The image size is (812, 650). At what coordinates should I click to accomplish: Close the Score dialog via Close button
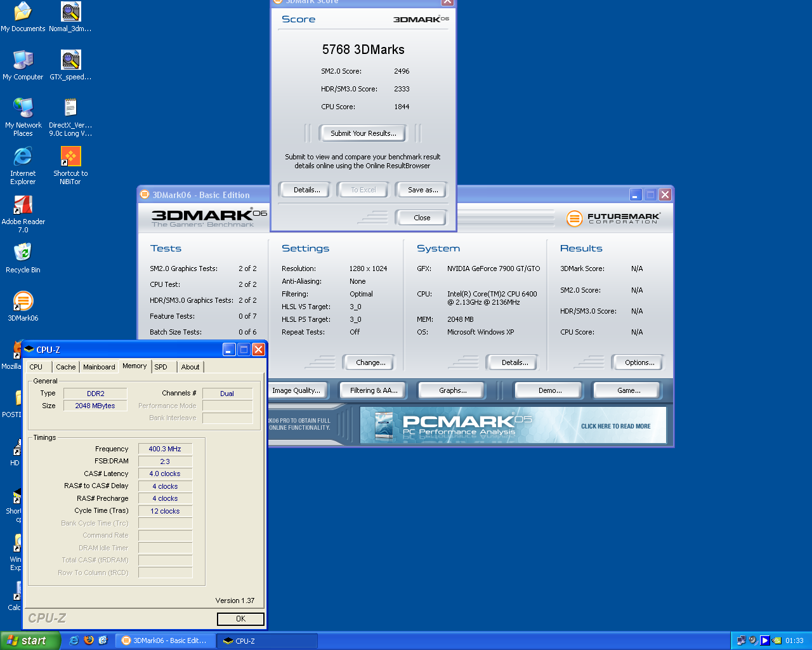tap(422, 218)
